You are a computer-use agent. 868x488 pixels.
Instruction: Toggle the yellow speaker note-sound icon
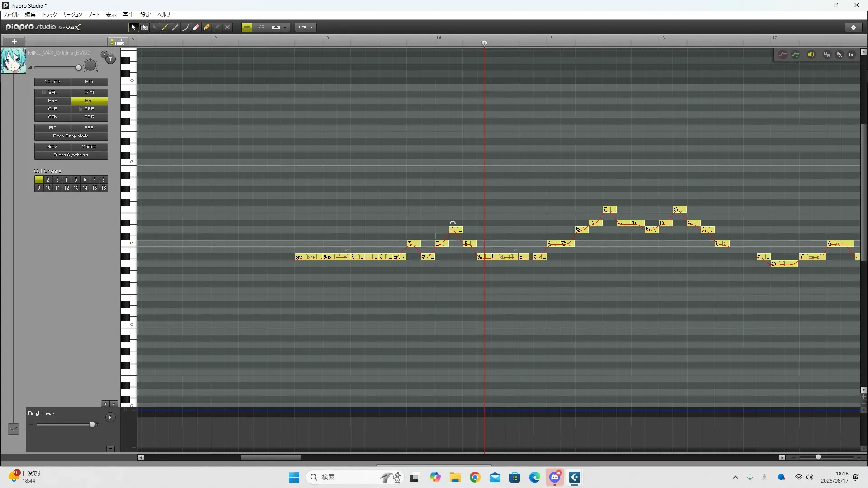tap(811, 55)
